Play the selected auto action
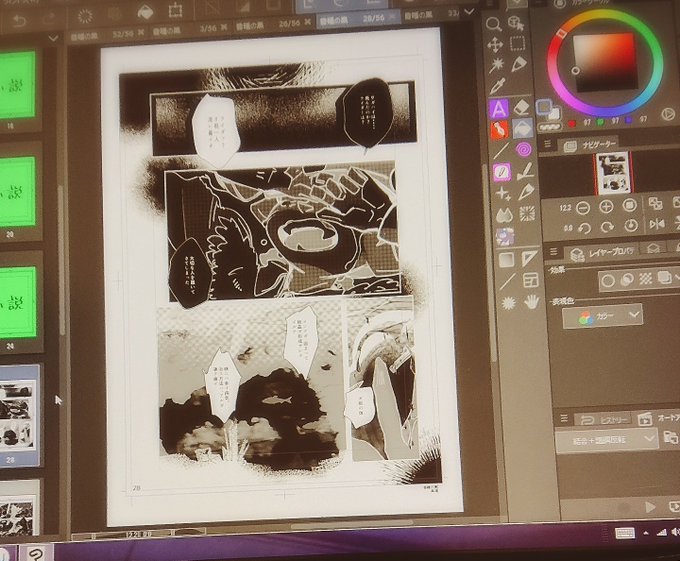 pos(650,507)
